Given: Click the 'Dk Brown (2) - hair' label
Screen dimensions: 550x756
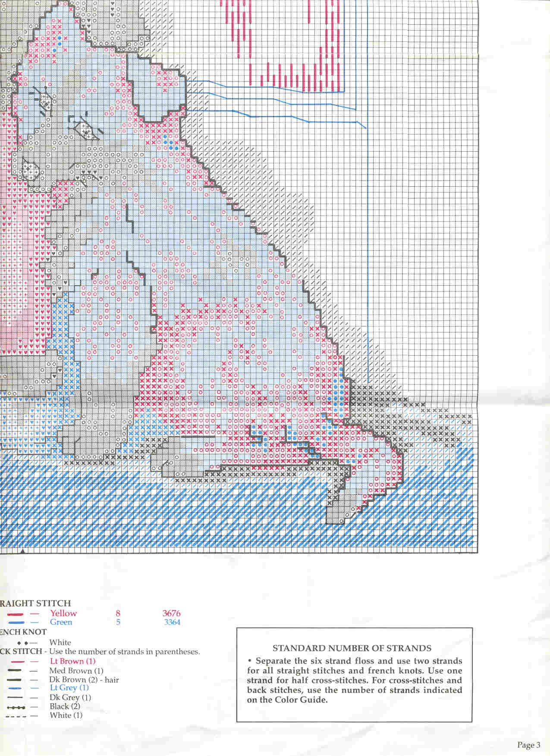Looking at the screenshot, I should pyautogui.click(x=84, y=680).
